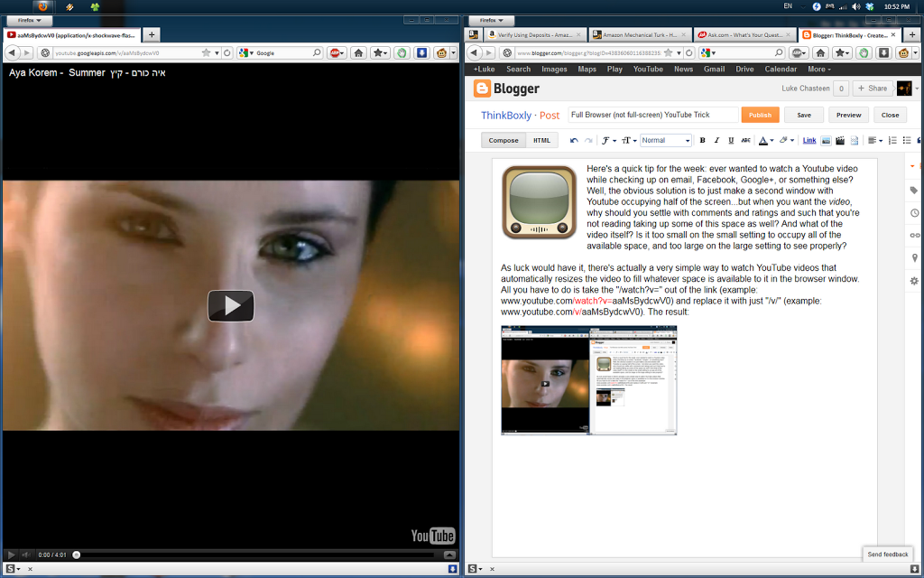Undo the last edit in Blogger

pos(574,140)
